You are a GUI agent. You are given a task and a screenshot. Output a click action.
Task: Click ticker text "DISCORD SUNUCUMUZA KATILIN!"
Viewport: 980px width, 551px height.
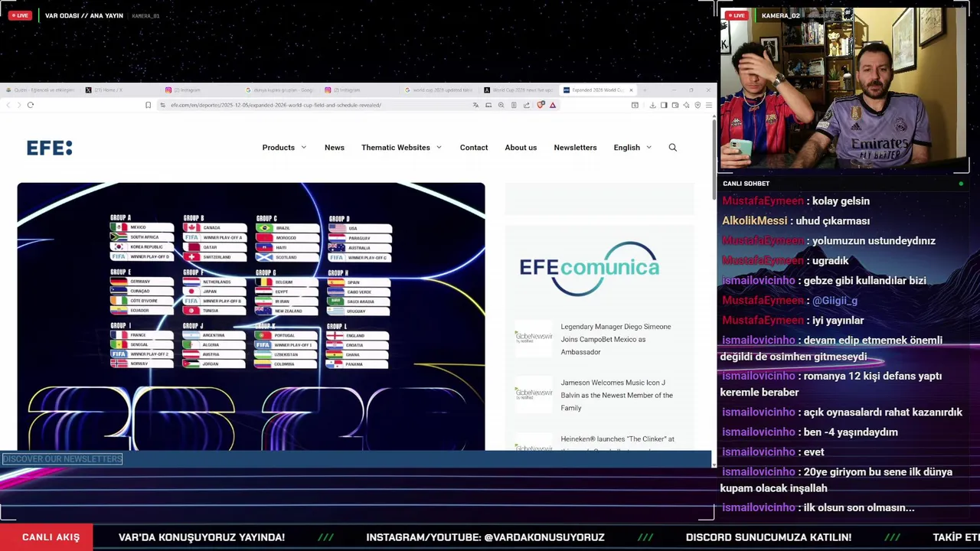click(769, 537)
